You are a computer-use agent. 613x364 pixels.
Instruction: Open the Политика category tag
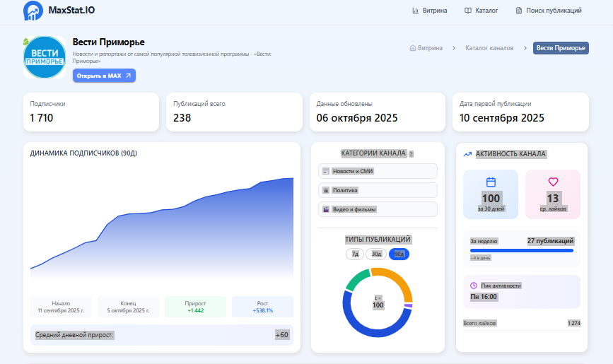point(378,190)
